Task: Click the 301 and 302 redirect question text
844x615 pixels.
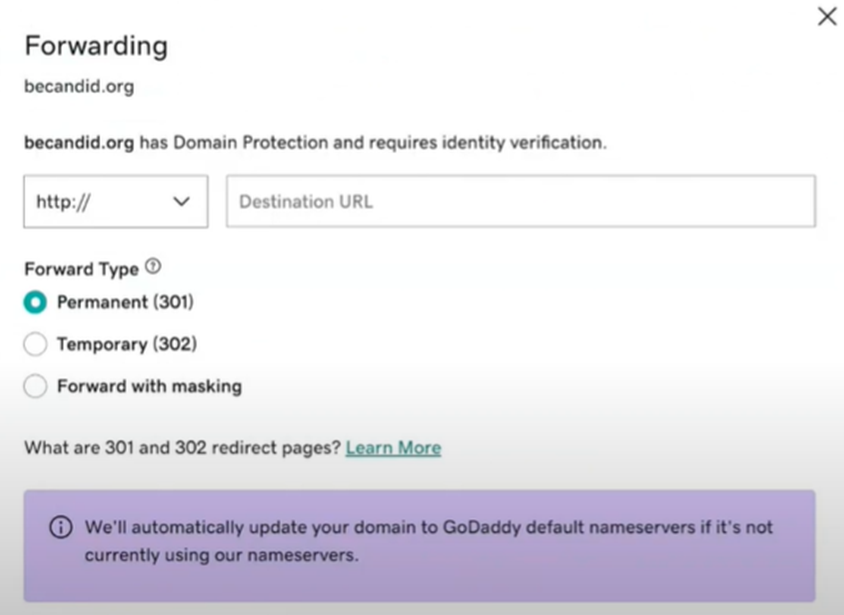Action: [x=182, y=448]
